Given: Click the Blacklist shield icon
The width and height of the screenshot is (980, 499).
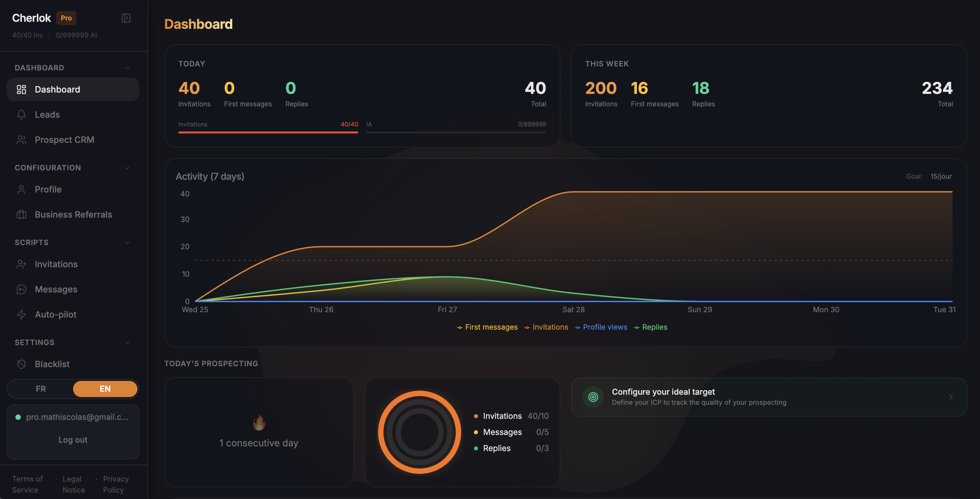Looking at the screenshot, I should coord(21,364).
